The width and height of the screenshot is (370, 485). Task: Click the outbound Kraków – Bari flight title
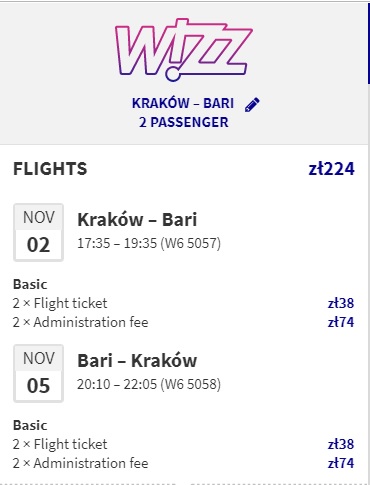137,220
